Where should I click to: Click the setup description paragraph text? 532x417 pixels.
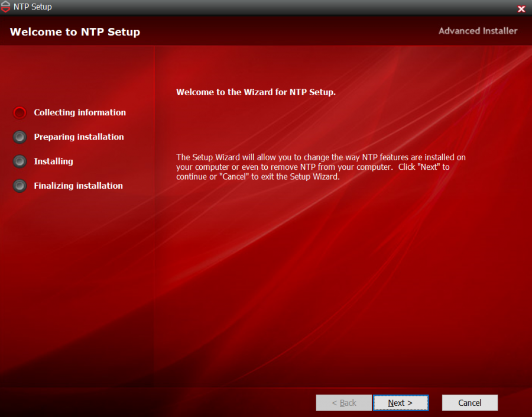(321, 167)
